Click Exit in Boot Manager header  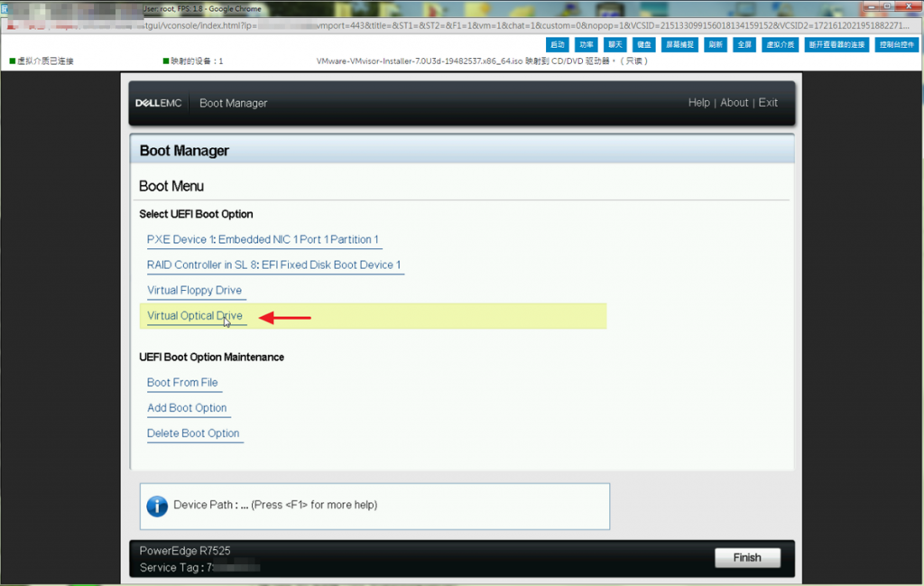point(768,103)
